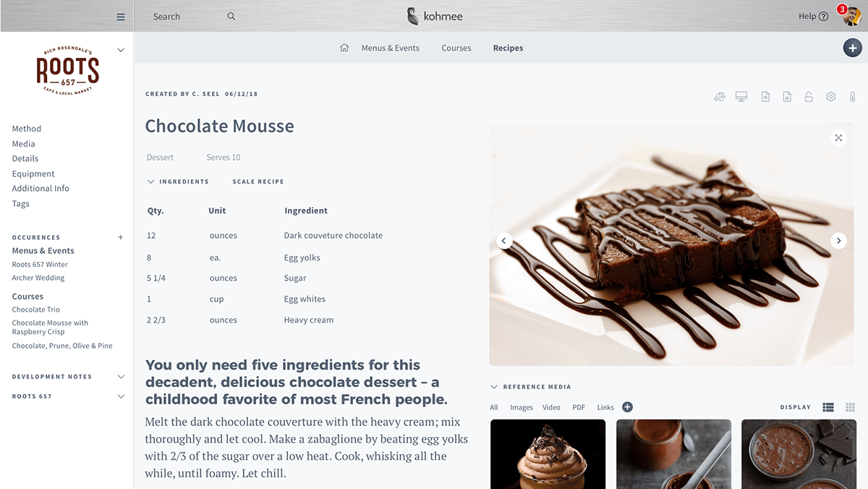The width and height of the screenshot is (868, 489).
Task: Jump to Media section
Action: pos(23,144)
